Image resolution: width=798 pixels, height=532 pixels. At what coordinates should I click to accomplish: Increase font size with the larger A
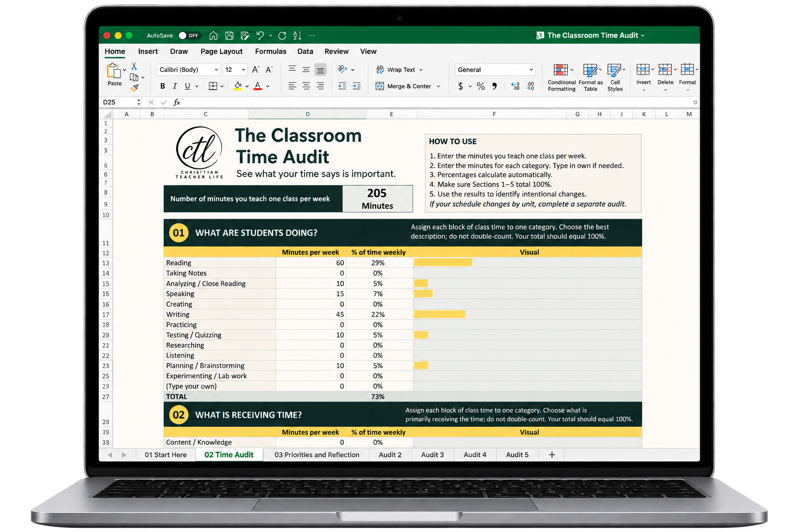256,70
